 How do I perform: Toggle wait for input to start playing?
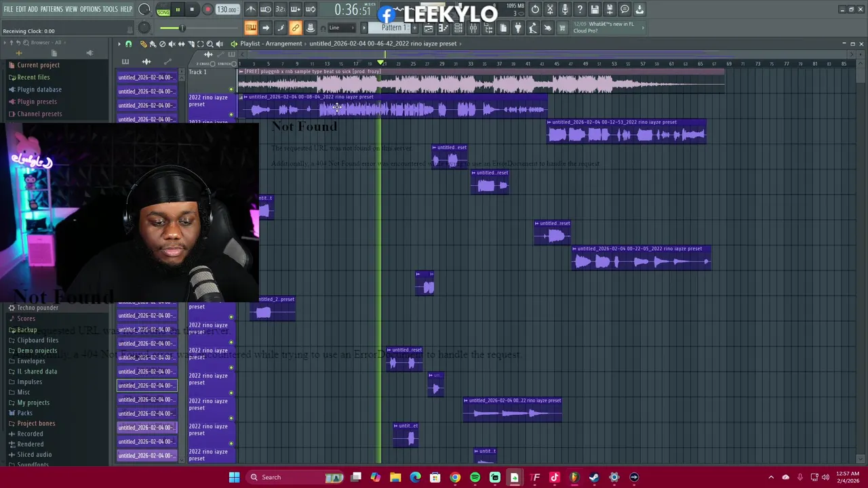(265, 9)
